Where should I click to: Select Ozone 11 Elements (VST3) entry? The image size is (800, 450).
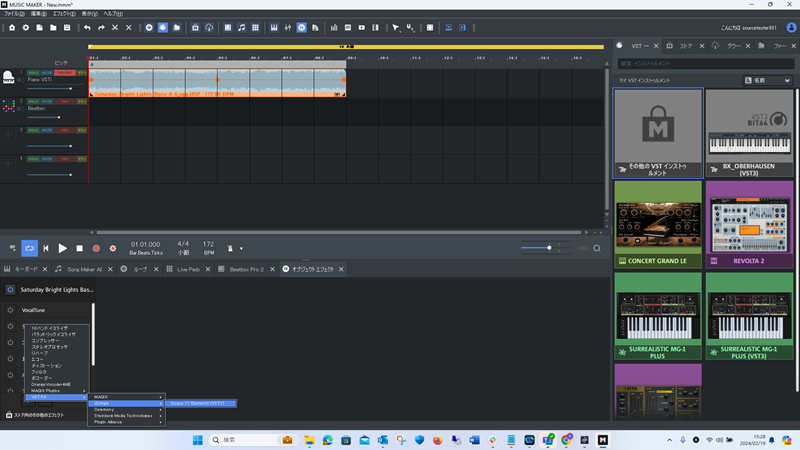pyautogui.click(x=201, y=403)
